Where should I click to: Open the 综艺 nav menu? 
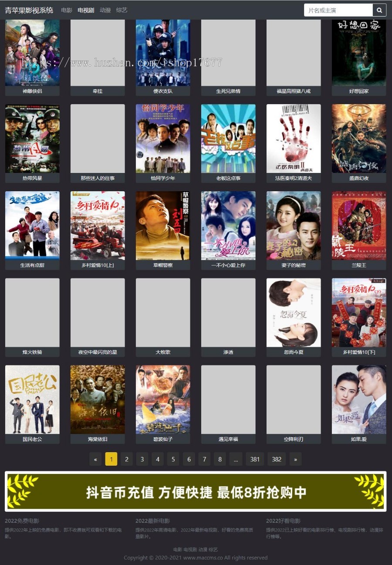tap(122, 10)
